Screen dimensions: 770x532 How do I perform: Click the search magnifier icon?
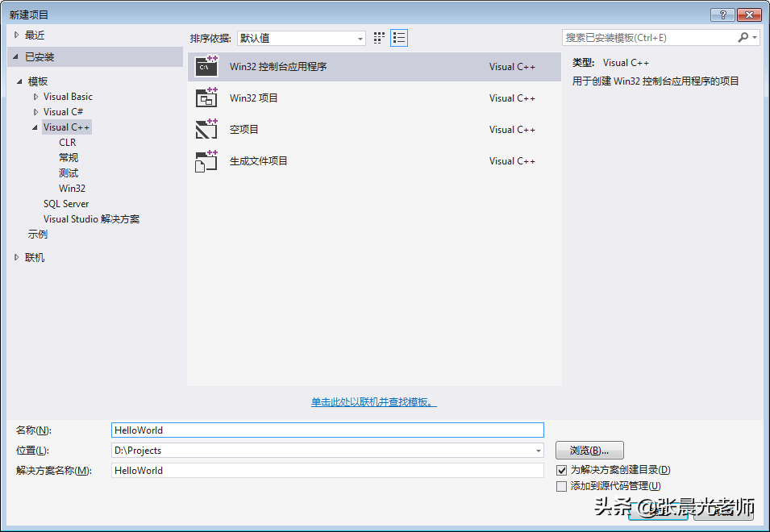coord(743,37)
